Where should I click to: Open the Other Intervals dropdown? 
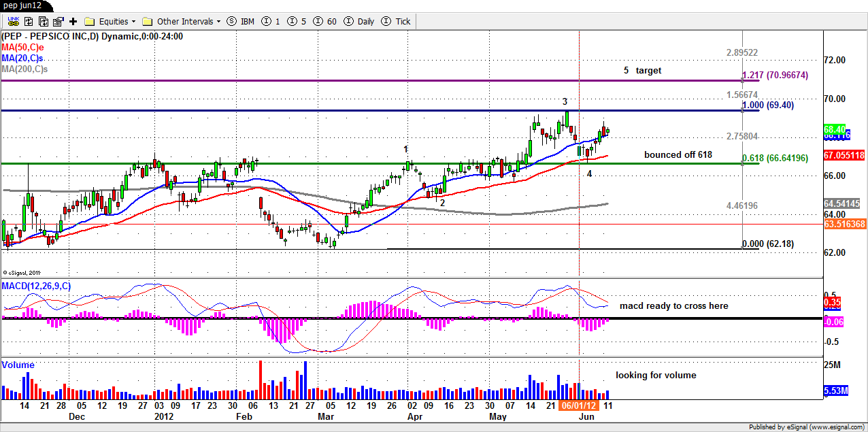pos(189,21)
